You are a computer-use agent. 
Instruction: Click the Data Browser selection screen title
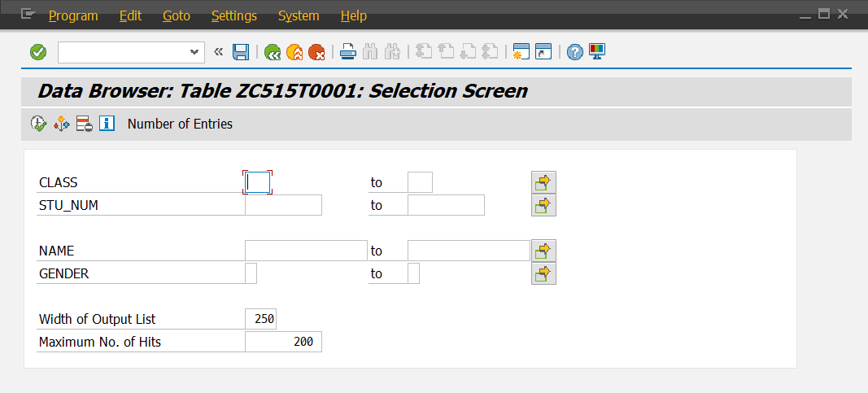(282, 91)
